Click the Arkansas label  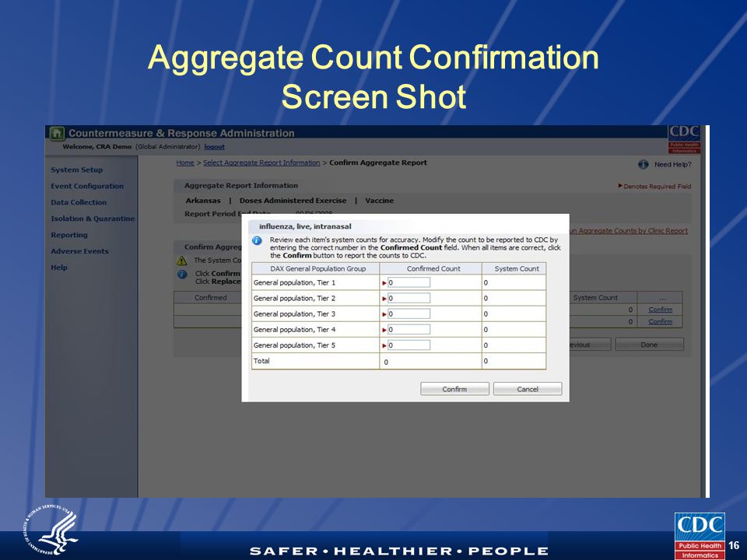tap(203, 201)
